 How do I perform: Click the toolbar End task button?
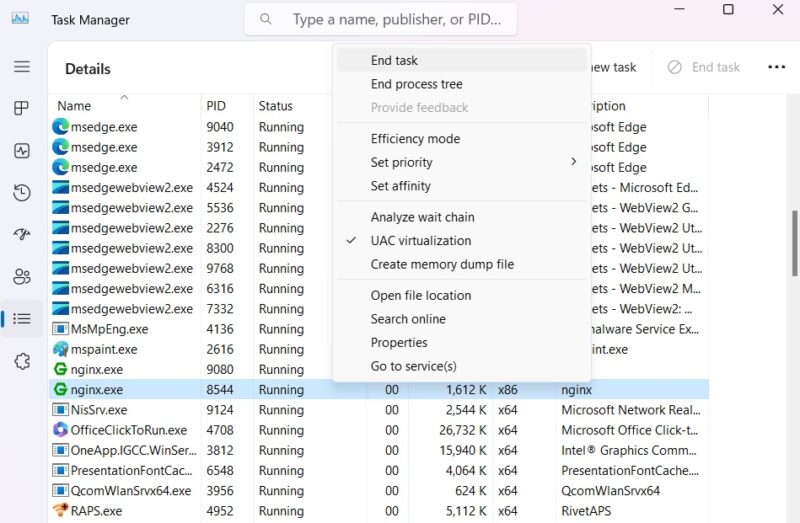point(704,67)
